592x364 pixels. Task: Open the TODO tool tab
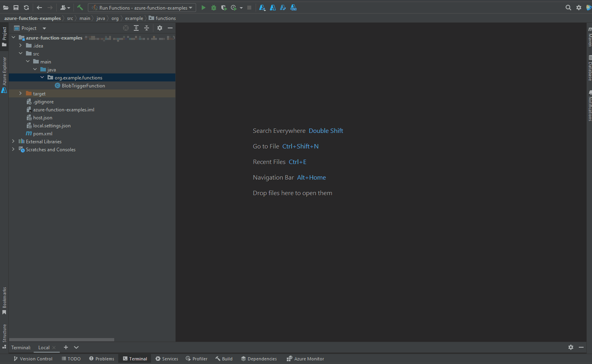pos(71,359)
